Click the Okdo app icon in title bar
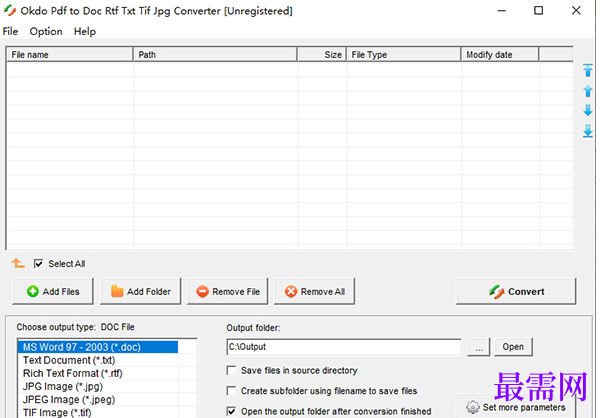Screen dimensions: 606x418 point(10,10)
